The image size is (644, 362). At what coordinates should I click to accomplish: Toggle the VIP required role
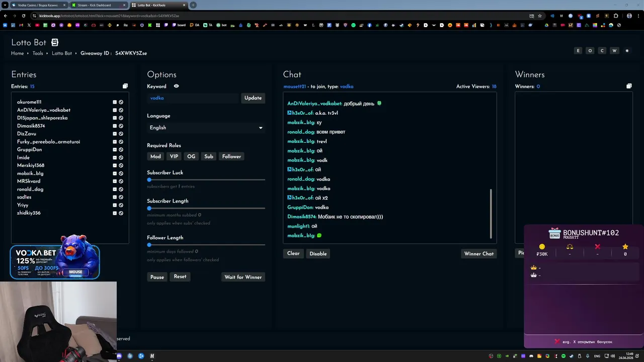(174, 156)
